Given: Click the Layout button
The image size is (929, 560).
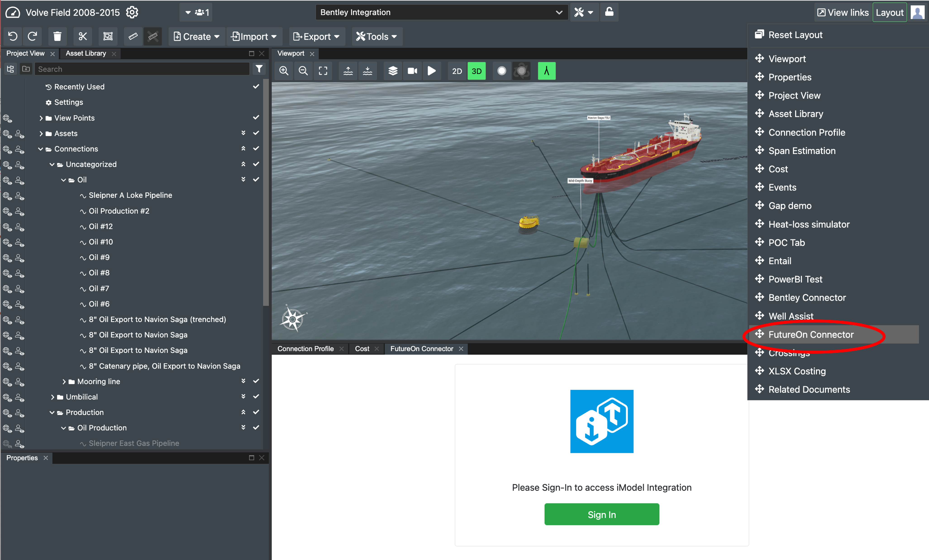Looking at the screenshot, I should [889, 12].
